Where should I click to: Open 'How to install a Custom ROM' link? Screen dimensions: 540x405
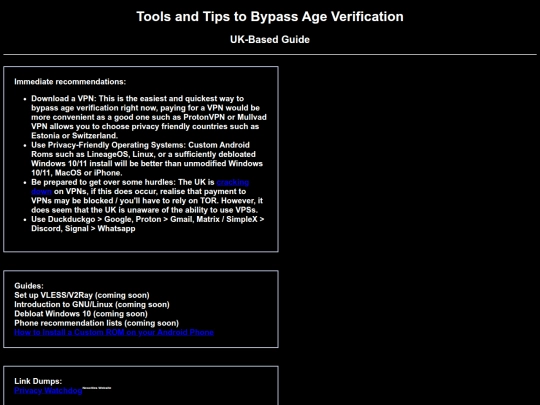tap(114, 332)
